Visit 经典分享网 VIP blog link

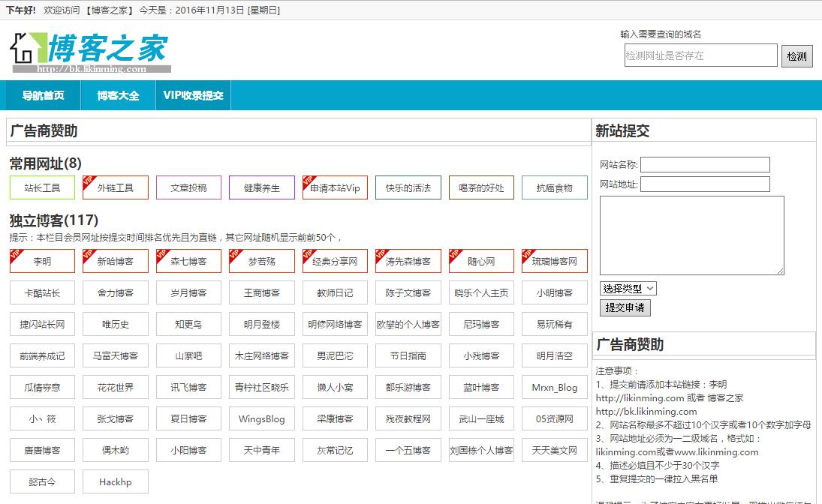(335, 262)
